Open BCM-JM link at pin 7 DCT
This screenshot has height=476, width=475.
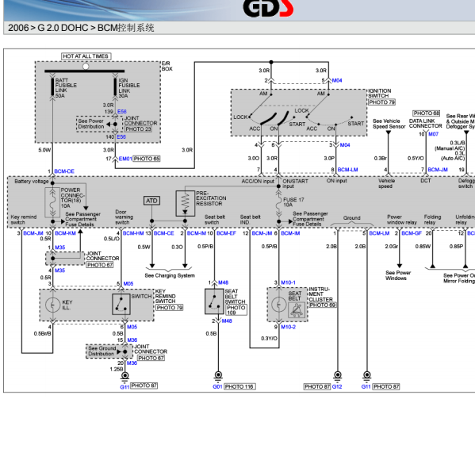tap(438, 170)
